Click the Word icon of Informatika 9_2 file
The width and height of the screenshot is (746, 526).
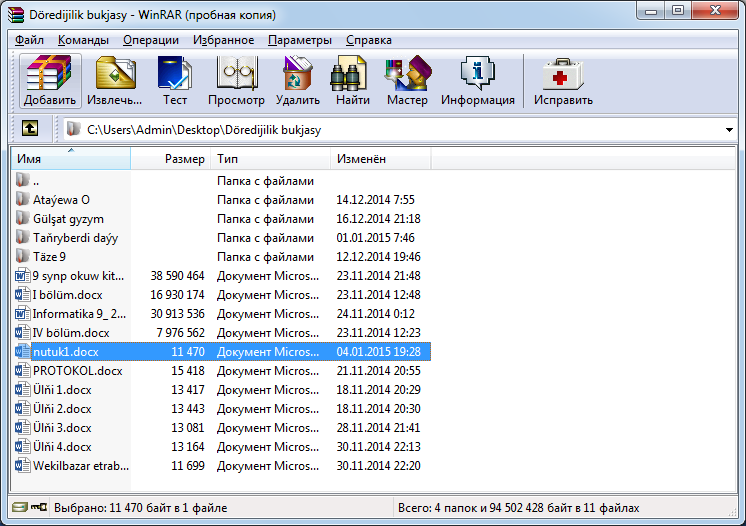point(22,313)
